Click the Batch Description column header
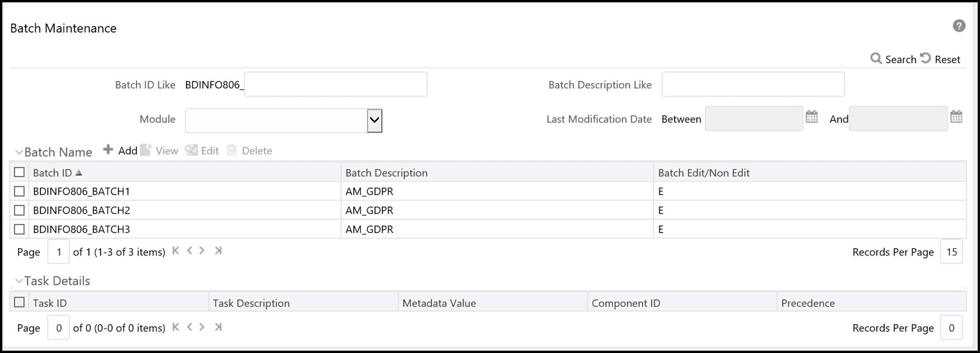The height and width of the screenshot is (353, 980). point(386,173)
